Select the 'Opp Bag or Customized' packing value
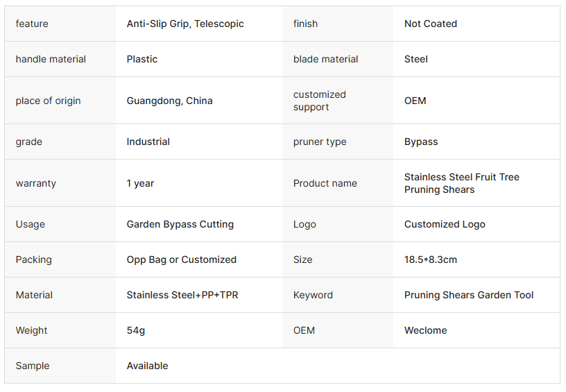This screenshot has width=566, height=392. [x=182, y=259]
